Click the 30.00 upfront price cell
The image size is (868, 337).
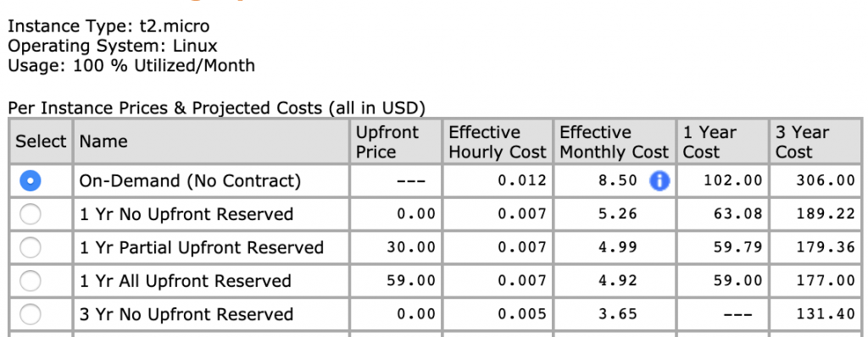pyautogui.click(x=396, y=247)
